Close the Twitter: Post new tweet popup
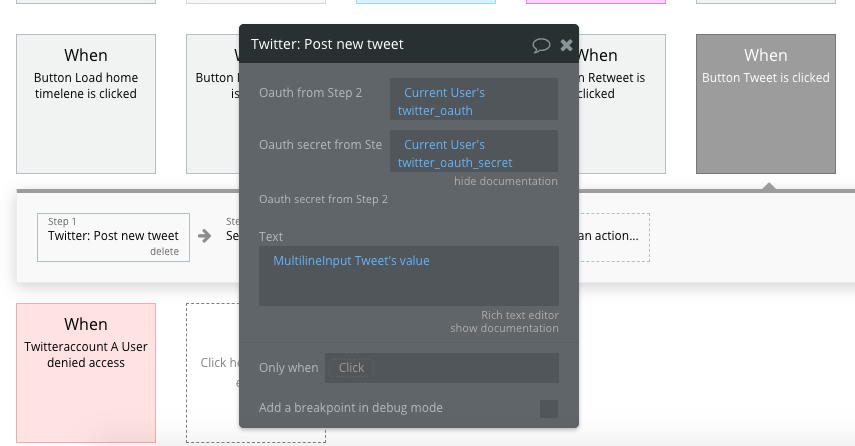 (567, 45)
